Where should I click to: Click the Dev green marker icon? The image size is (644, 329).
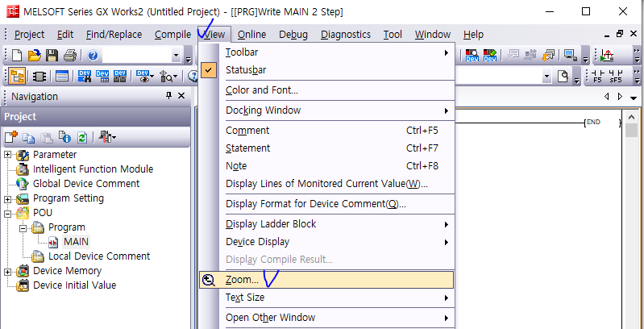pyautogui.click(x=490, y=55)
